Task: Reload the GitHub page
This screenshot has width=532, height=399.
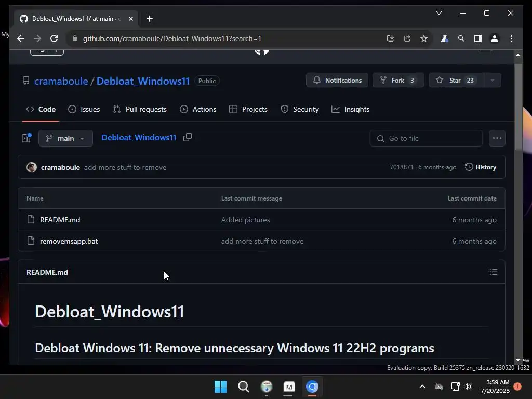Action: pyautogui.click(x=54, y=38)
